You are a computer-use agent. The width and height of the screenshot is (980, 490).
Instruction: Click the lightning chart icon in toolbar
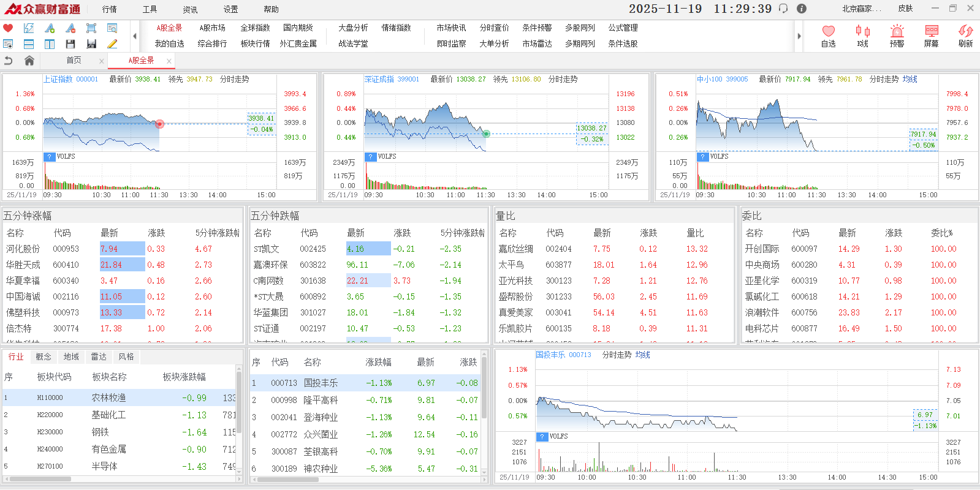[29, 28]
